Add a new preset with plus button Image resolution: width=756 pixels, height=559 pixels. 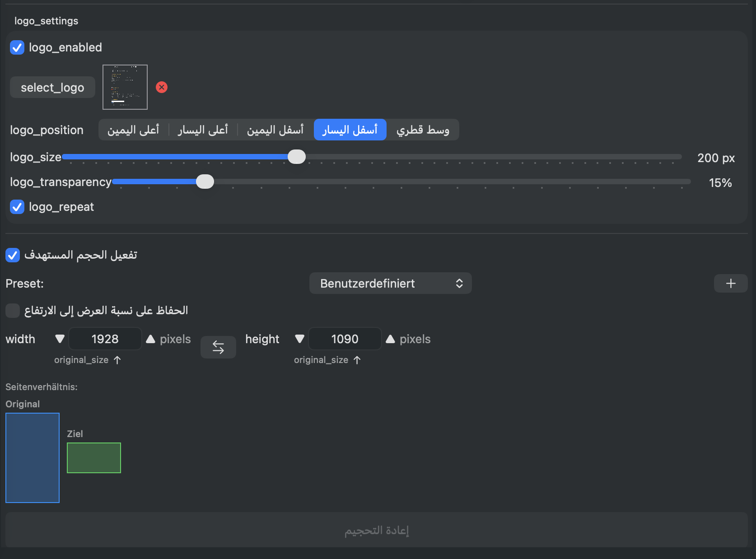pos(730,284)
